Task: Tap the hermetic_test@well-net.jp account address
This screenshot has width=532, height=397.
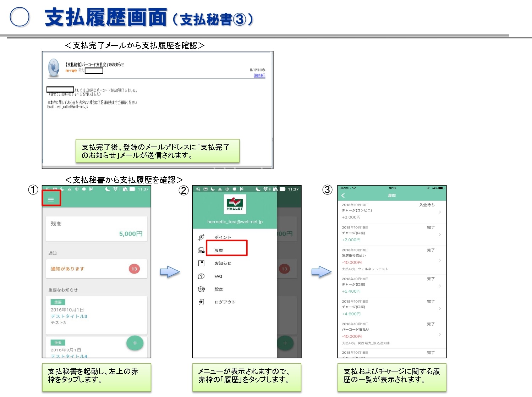Action: [235, 222]
